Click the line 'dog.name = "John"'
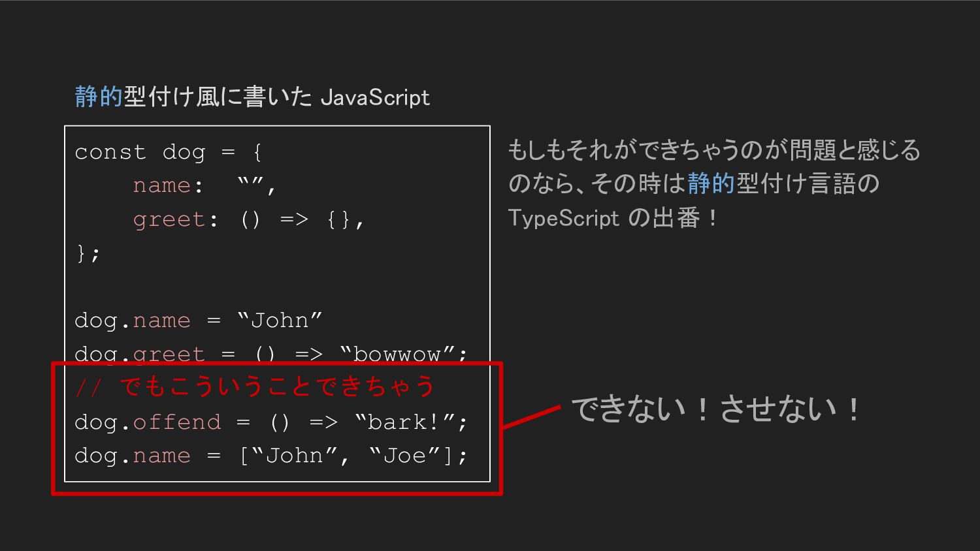This screenshot has height=551, width=980. click(199, 321)
